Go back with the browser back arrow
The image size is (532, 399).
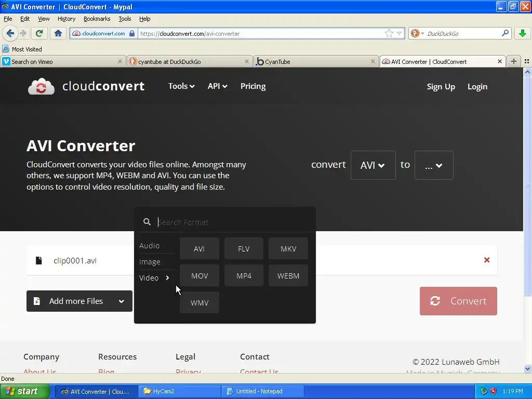[x=10, y=33]
